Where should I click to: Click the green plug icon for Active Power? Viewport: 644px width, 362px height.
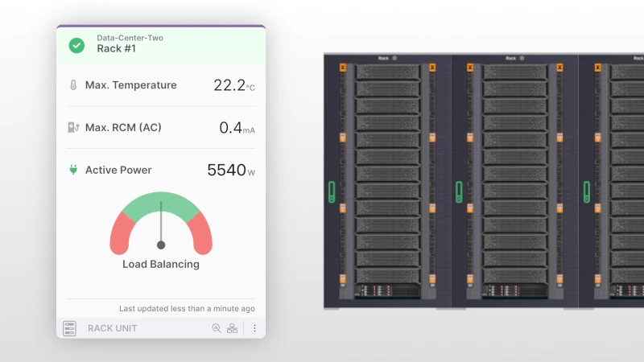point(73,170)
